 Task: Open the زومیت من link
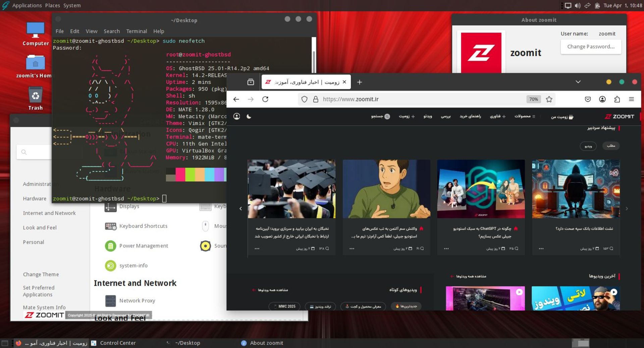pyautogui.click(x=562, y=117)
